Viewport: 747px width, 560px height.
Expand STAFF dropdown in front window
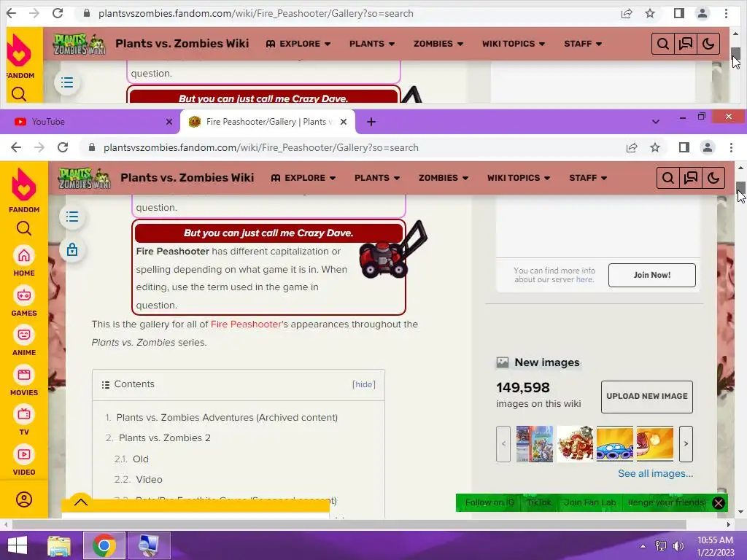588,178
